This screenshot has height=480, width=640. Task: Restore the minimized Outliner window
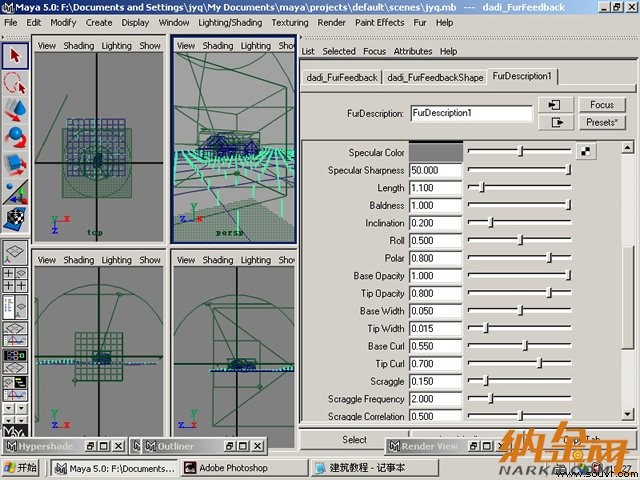point(230,446)
